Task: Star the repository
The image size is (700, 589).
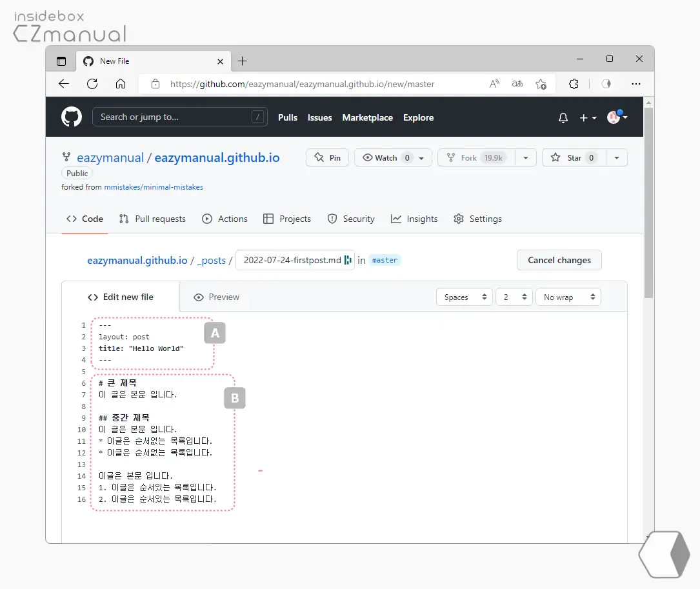Action: tap(574, 157)
